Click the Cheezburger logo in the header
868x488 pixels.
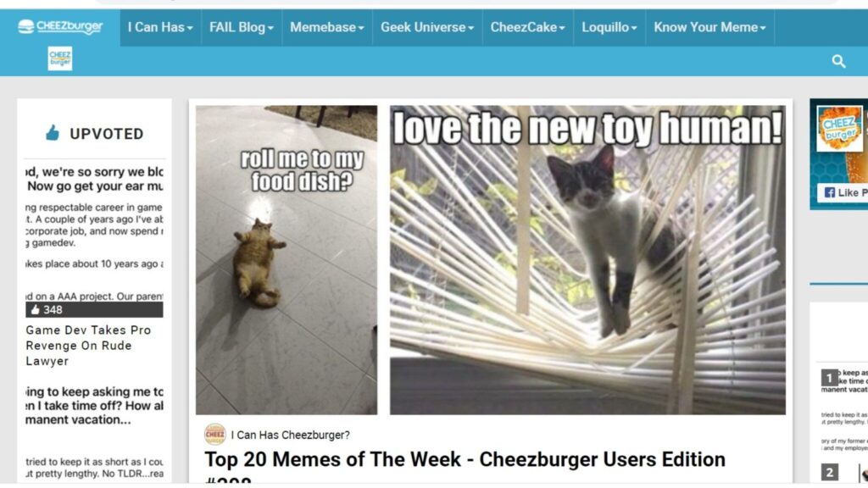click(x=60, y=26)
